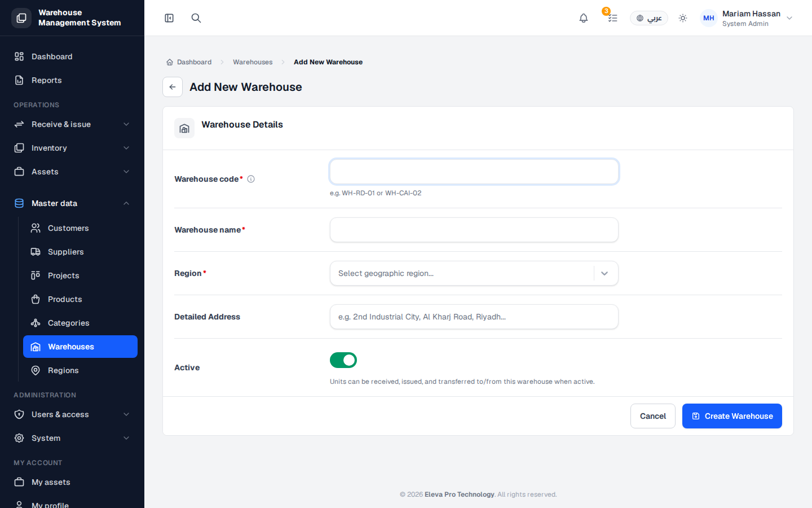Select Warehouses in the sidebar
The width and height of the screenshot is (812, 508).
pos(80,347)
